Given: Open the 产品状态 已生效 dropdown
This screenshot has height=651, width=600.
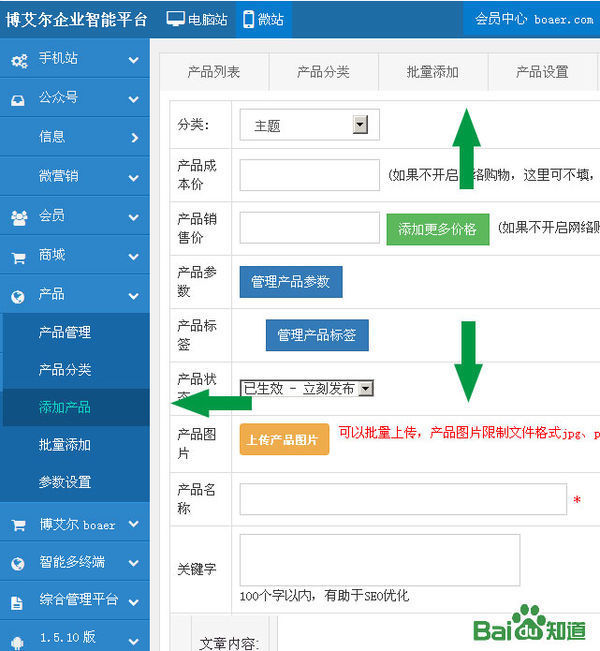Looking at the screenshot, I should 307,388.
